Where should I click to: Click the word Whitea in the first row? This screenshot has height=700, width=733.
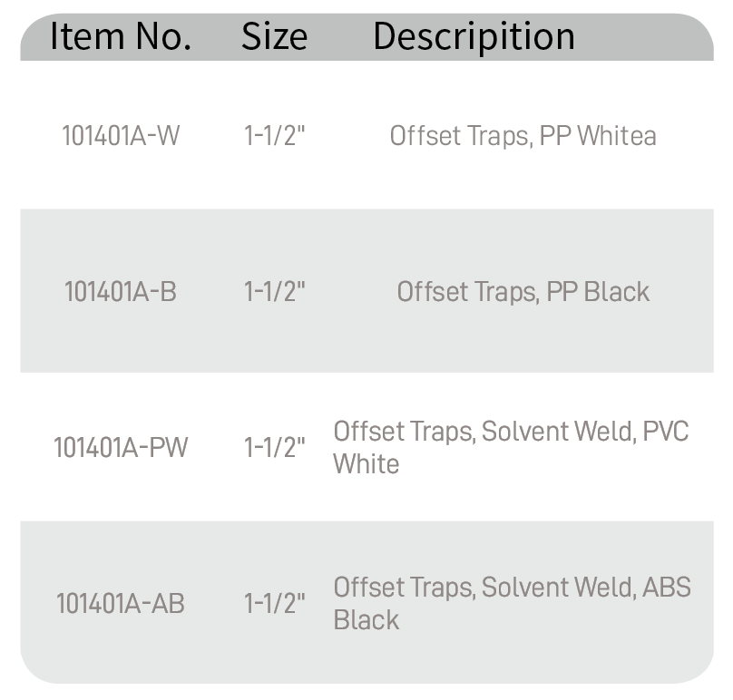pos(617,135)
